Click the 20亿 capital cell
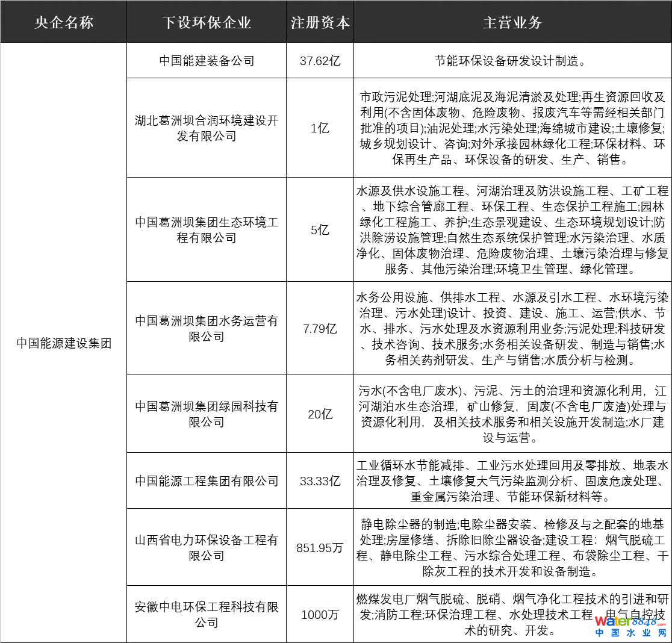This screenshot has height=643, width=672. [320, 414]
